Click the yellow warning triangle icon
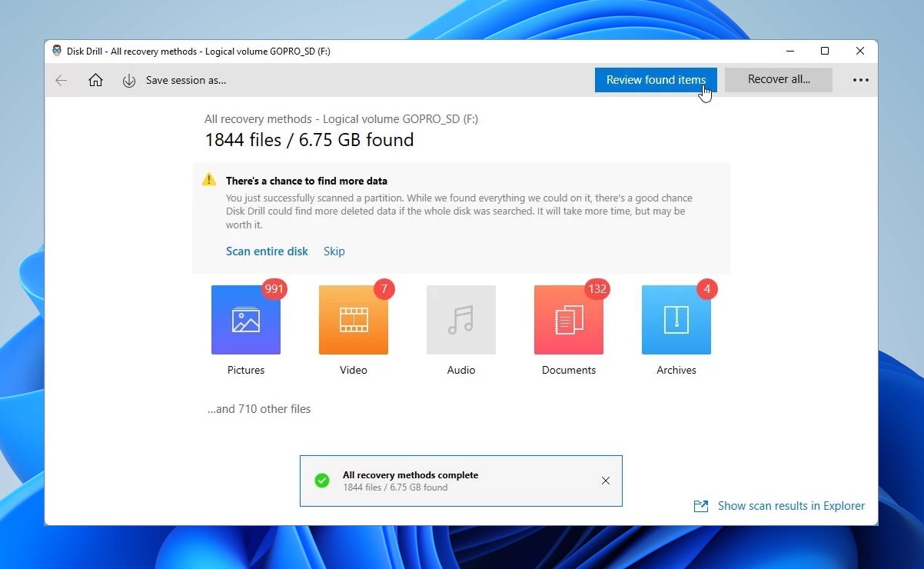 pos(209,180)
